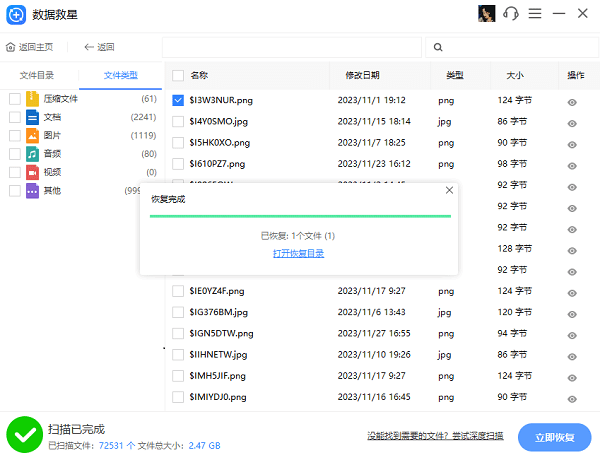The height and width of the screenshot is (460, 600).
Task: Uncheck the $I3W3NUR.png file checkbox
Action: point(178,100)
